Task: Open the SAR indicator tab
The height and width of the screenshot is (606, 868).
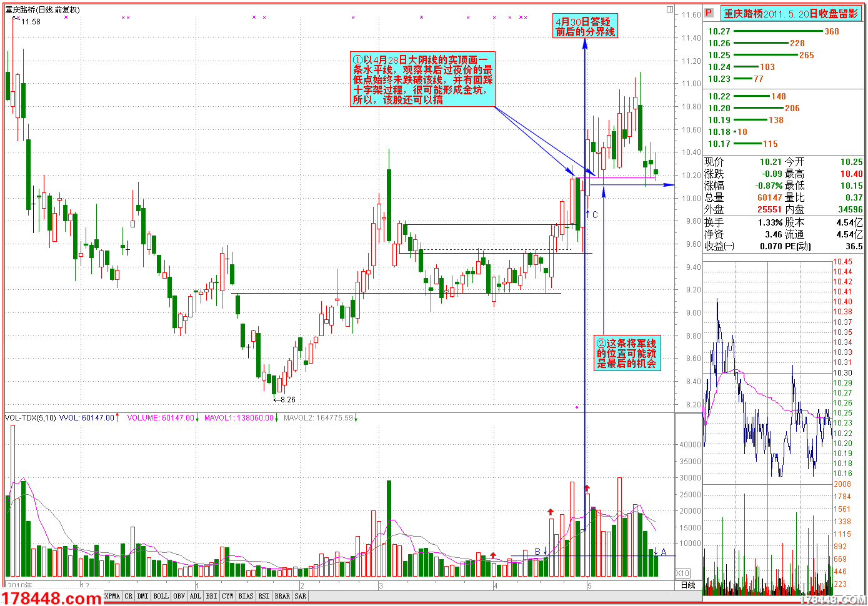Action: click(301, 596)
